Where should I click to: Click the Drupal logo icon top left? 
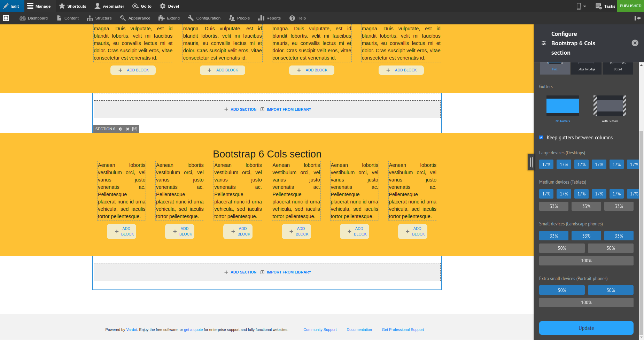pos(6,18)
